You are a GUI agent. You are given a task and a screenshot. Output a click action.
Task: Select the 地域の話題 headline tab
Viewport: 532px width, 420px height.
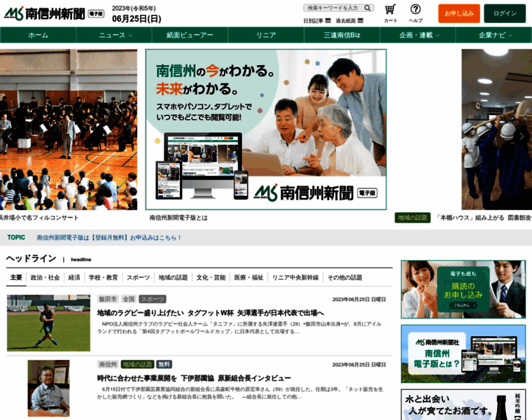pyautogui.click(x=173, y=277)
